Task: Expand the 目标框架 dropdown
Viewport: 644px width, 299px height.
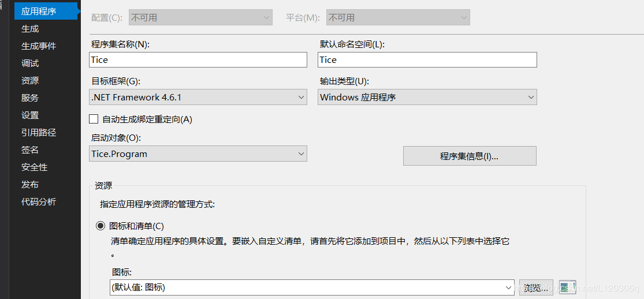Action: [198, 98]
